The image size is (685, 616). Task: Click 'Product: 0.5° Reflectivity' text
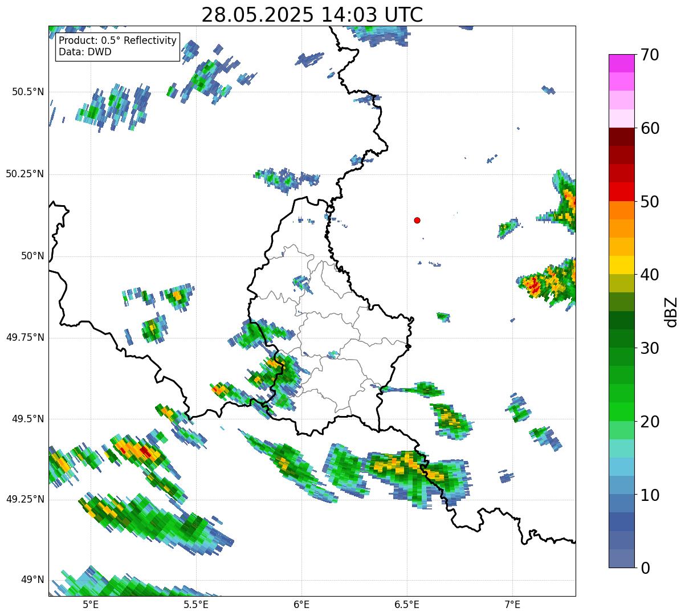(117, 41)
